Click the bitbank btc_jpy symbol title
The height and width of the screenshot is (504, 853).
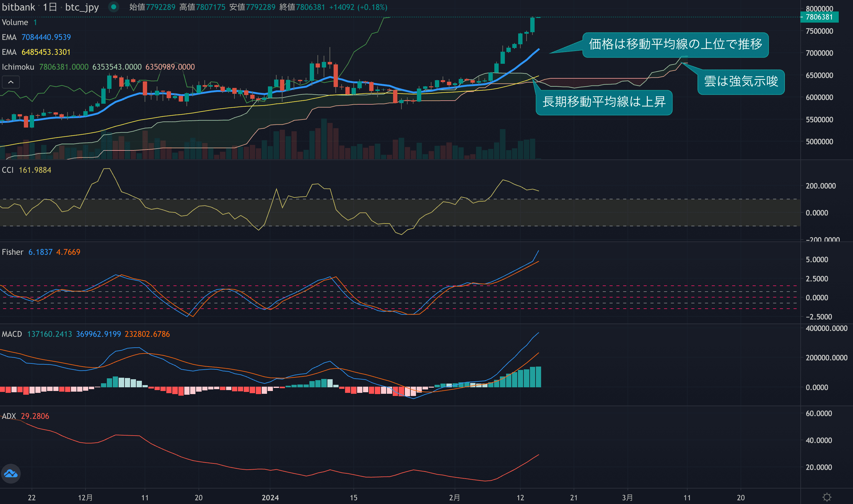[50, 7]
